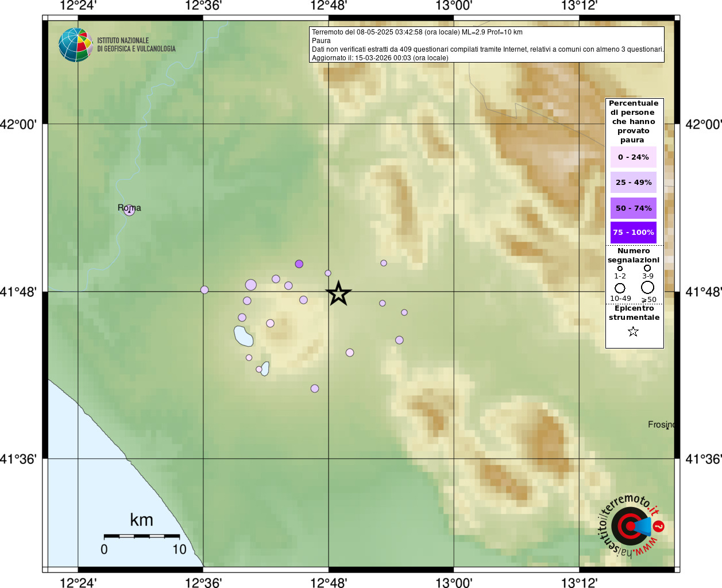The width and height of the screenshot is (722, 588).
Task: Click the INGV globe logo
Action: [75, 45]
